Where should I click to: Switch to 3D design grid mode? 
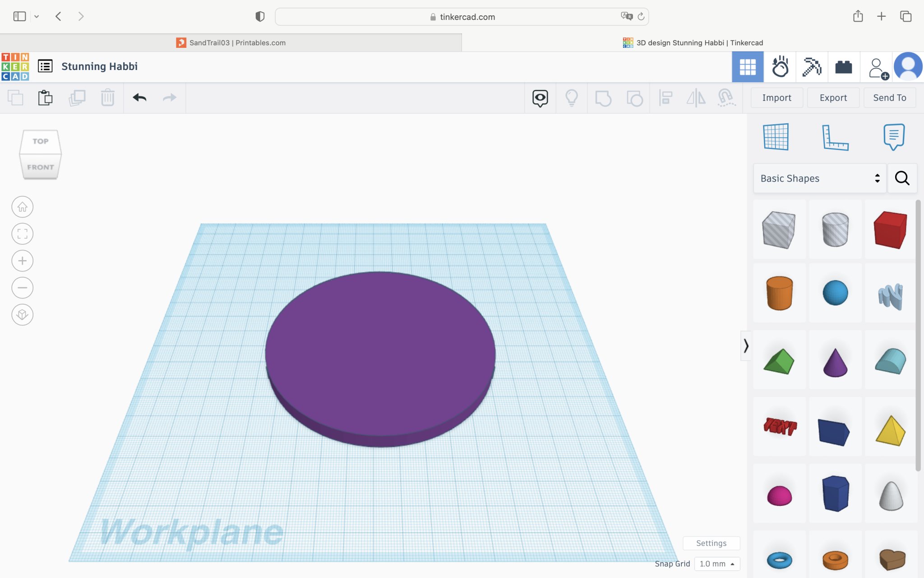coord(748,67)
